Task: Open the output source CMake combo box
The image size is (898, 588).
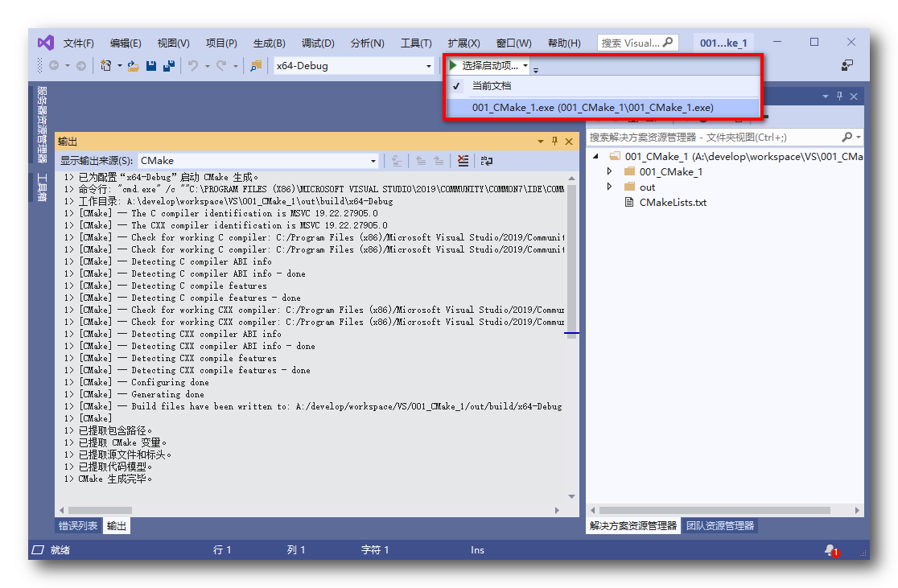Action: pyautogui.click(x=258, y=161)
